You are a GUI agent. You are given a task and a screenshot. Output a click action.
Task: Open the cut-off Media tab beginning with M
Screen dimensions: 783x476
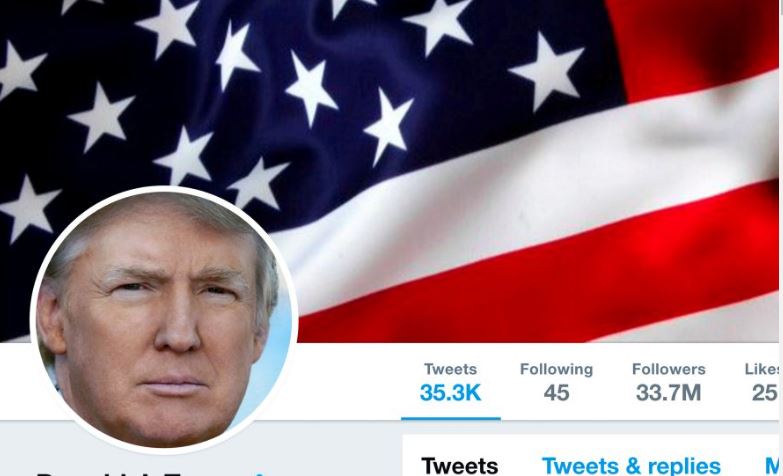pos(772,466)
